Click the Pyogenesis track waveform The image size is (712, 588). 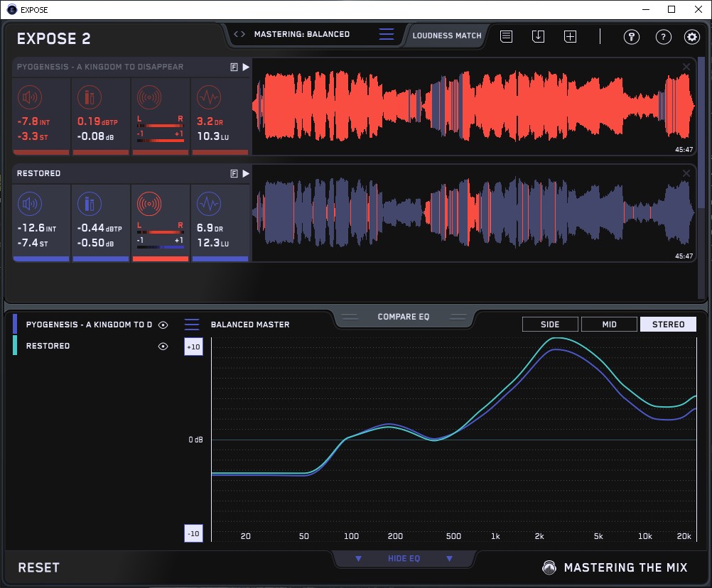474,107
